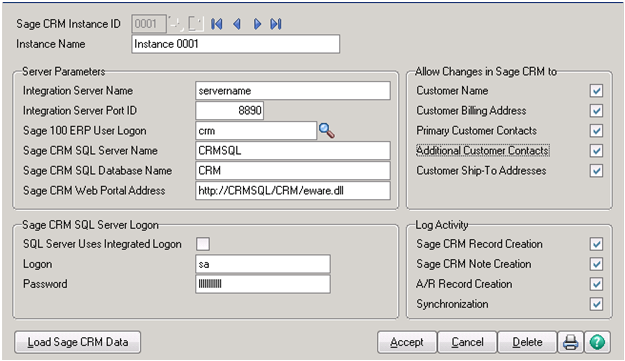Screen dimensions: 625x361
Task: Toggle Customer Name checkbox
Action: pyautogui.click(x=596, y=90)
